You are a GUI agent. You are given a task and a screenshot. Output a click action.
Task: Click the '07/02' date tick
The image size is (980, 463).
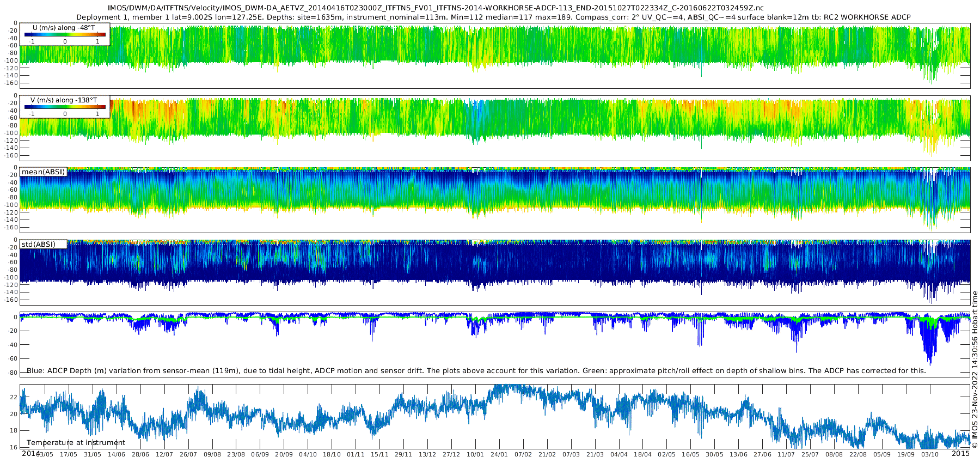click(524, 455)
